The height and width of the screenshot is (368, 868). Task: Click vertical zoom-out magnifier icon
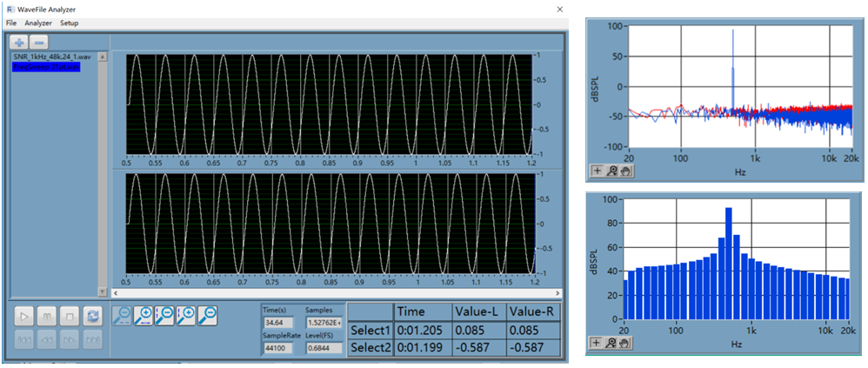click(x=165, y=314)
